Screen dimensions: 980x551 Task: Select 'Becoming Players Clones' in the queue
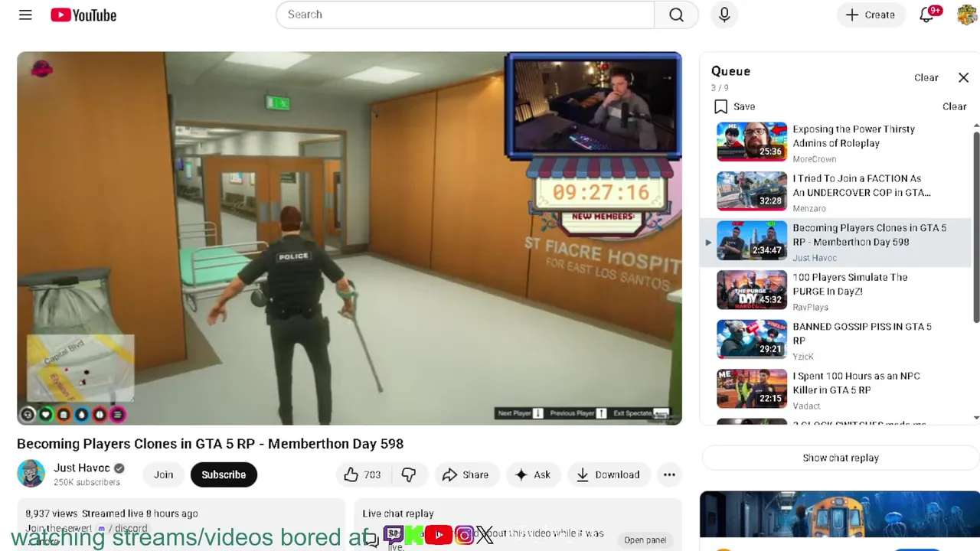pyautogui.click(x=836, y=242)
